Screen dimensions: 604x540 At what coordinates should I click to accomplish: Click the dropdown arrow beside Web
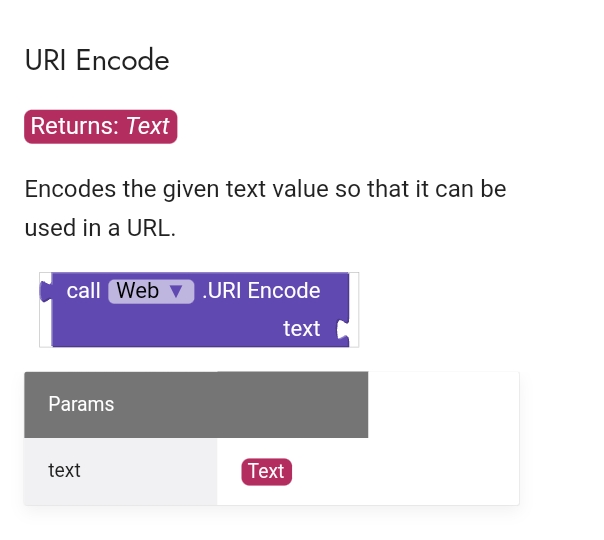176,291
